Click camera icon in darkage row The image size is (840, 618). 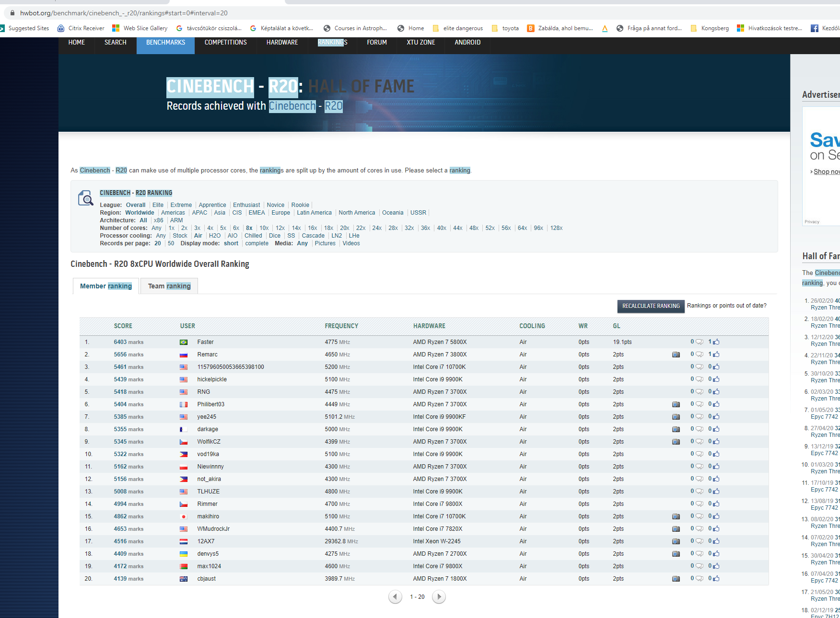click(x=676, y=429)
